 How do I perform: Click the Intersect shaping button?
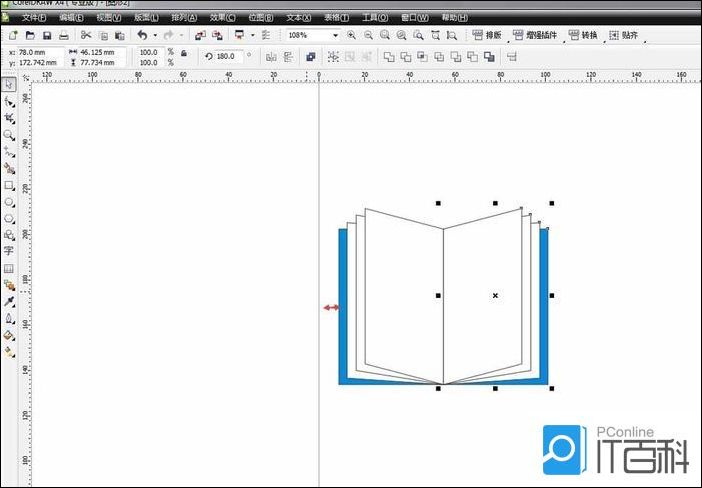(x=422, y=57)
